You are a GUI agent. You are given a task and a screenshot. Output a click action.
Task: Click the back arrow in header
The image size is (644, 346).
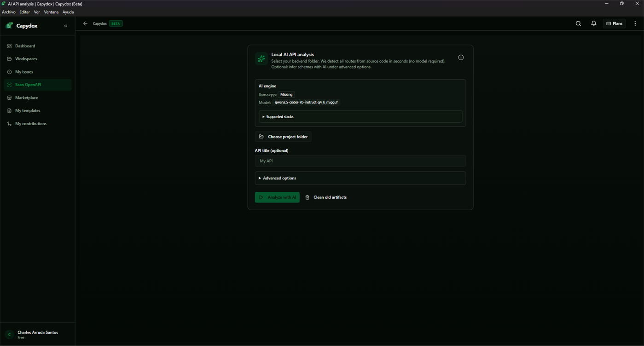(85, 23)
